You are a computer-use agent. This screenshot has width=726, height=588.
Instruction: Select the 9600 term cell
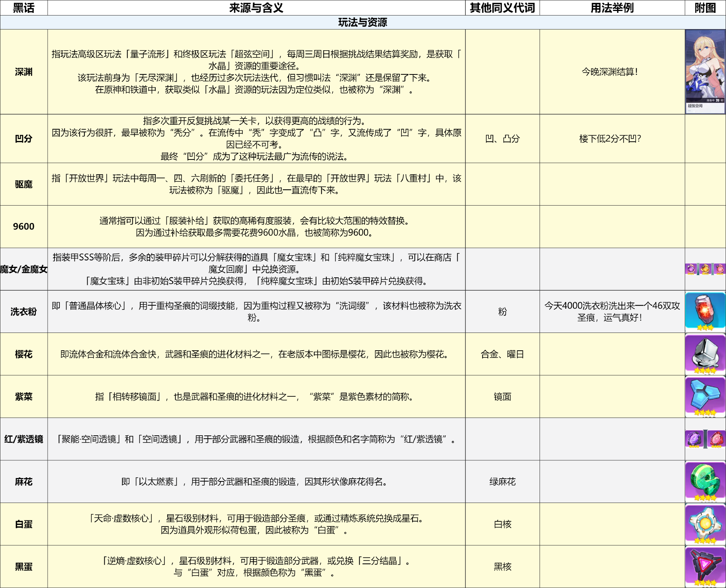pyautogui.click(x=24, y=227)
